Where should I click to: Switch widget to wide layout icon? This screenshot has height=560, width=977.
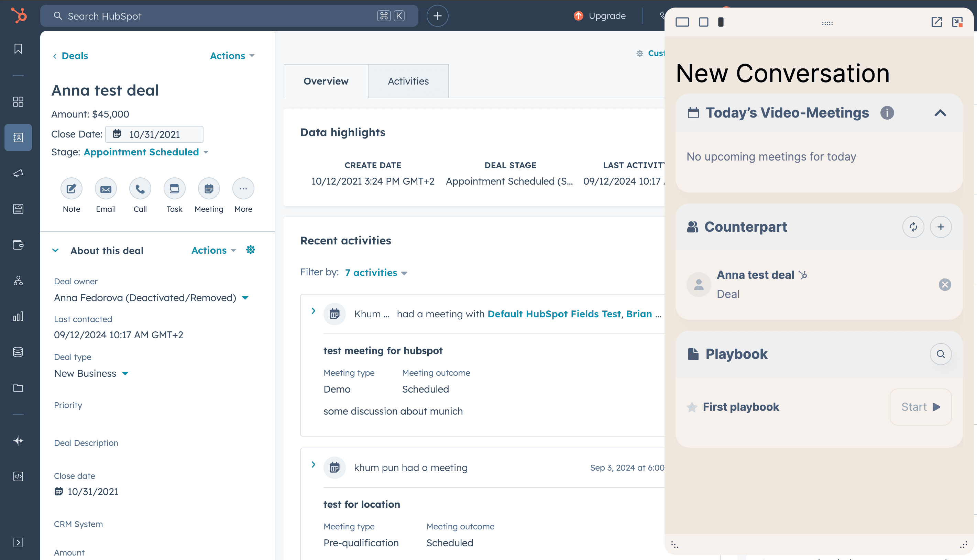click(682, 22)
